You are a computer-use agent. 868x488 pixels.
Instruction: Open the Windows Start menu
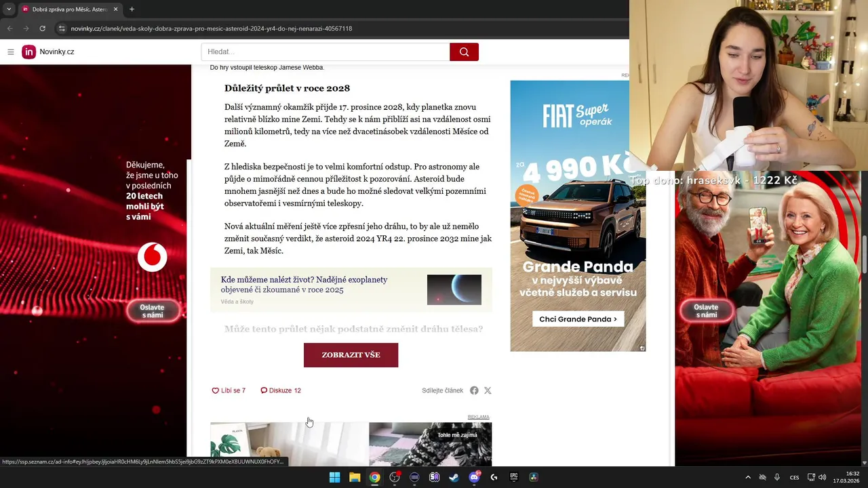[x=334, y=477]
